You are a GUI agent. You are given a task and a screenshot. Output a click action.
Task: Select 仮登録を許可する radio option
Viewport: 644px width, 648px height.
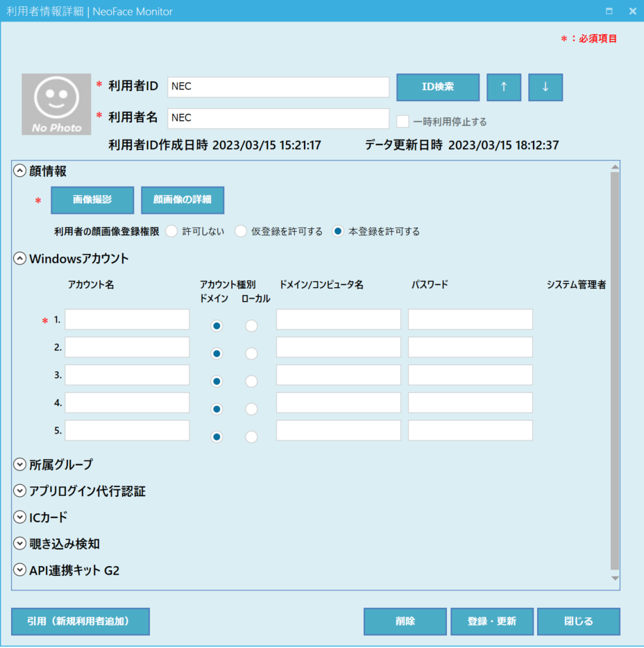(x=241, y=232)
